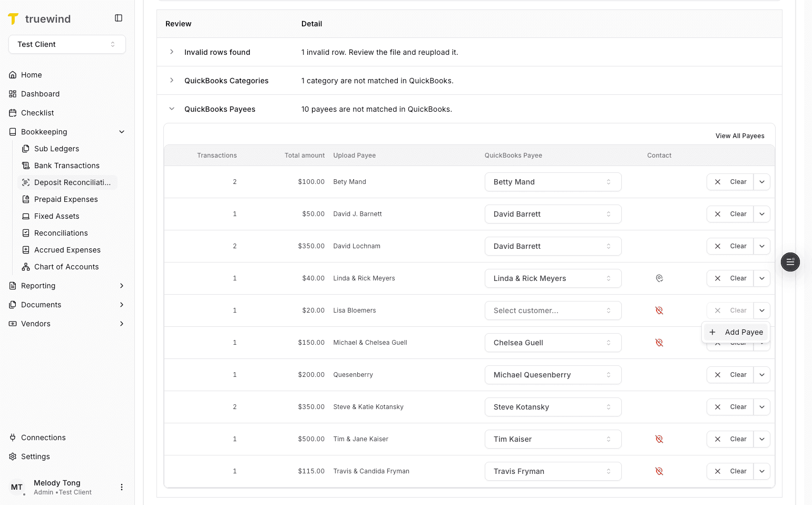This screenshot has height=505, width=812.
Task: Select the Sub Ledgers icon in sidebar
Action: (25, 149)
